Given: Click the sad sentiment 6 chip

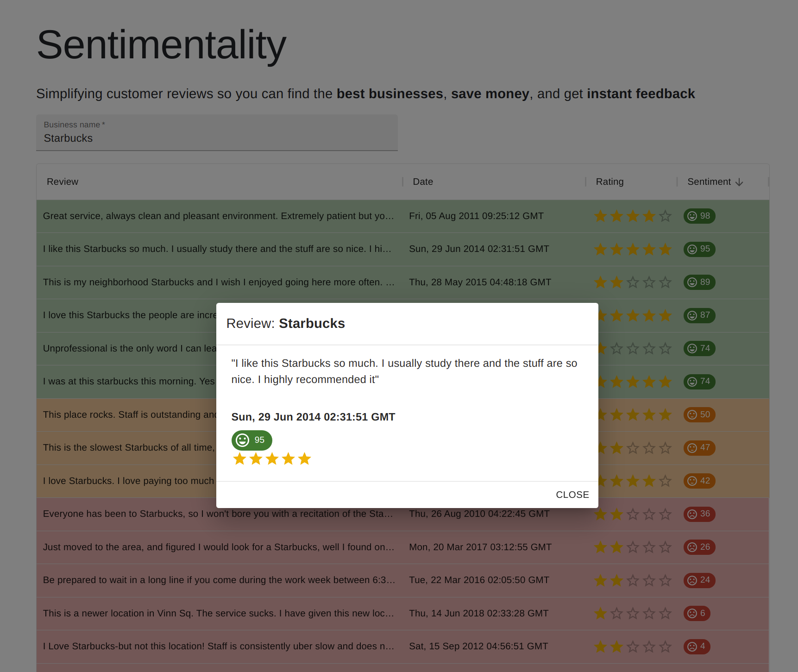Looking at the screenshot, I should (697, 613).
